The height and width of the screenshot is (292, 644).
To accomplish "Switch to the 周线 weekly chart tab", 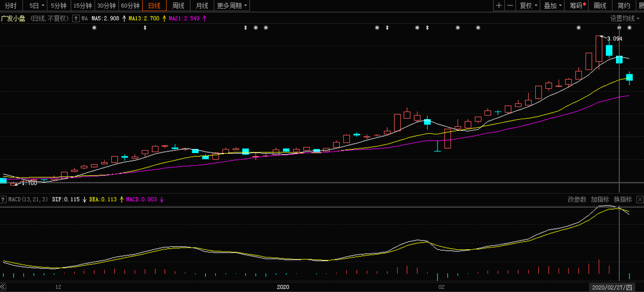I will 178,6.
